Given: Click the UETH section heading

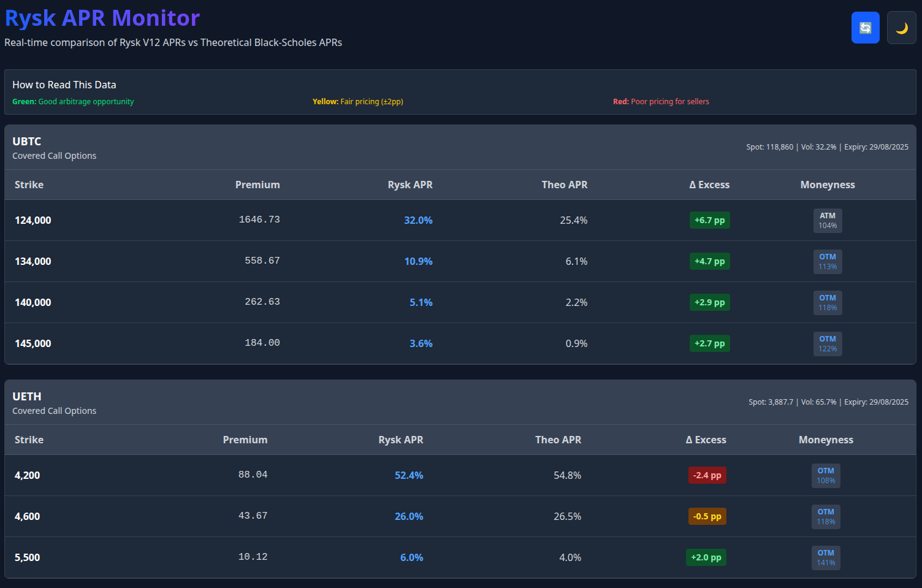Looking at the screenshot, I should tap(27, 397).
